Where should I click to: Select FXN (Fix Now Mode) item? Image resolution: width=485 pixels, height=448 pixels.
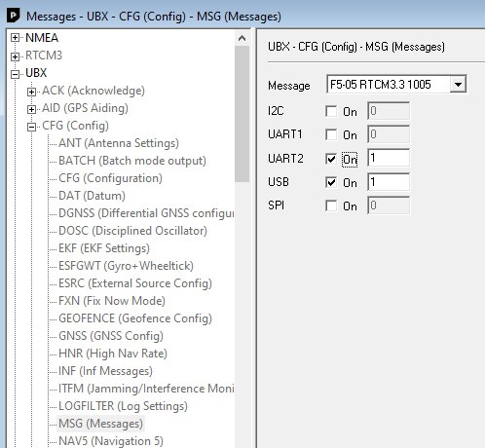point(112,301)
